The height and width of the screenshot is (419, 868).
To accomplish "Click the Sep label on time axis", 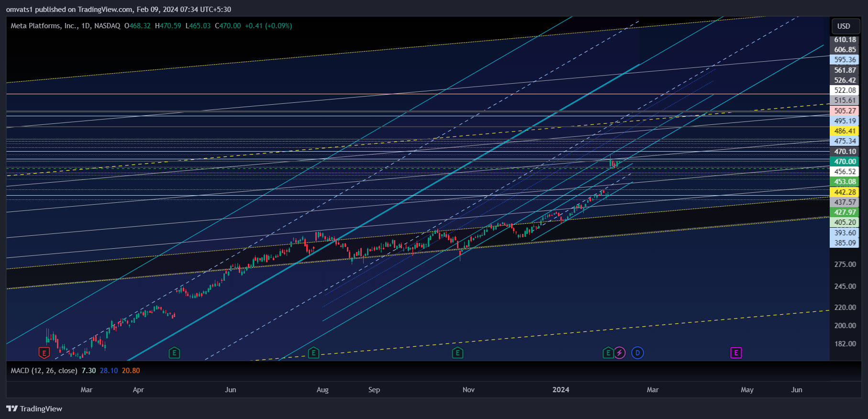I will (x=374, y=390).
